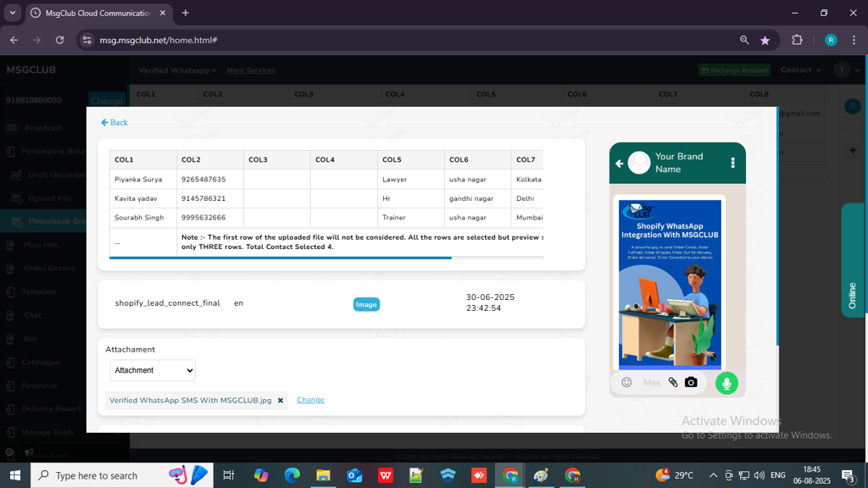Click the Kolkata cell
The height and width of the screenshot is (488, 868).
click(x=527, y=180)
